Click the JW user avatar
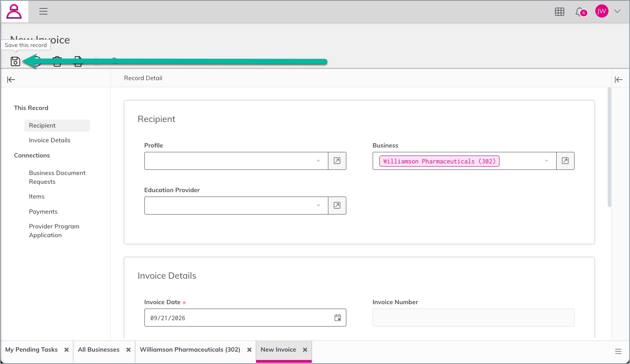 (x=602, y=11)
